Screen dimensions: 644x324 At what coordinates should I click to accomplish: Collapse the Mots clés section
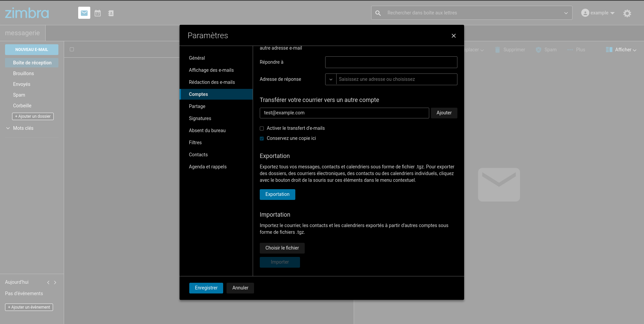pos(8,128)
